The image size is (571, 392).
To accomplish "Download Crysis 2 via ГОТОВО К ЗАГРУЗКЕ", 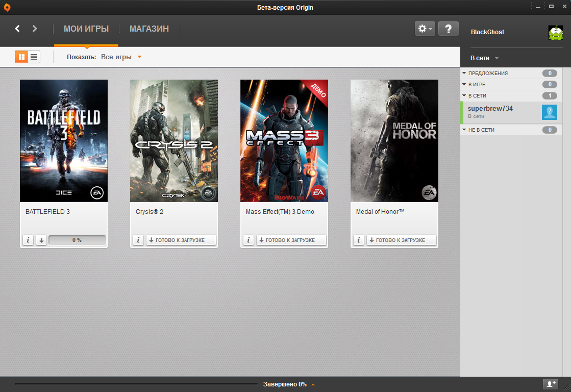I will [181, 240].
